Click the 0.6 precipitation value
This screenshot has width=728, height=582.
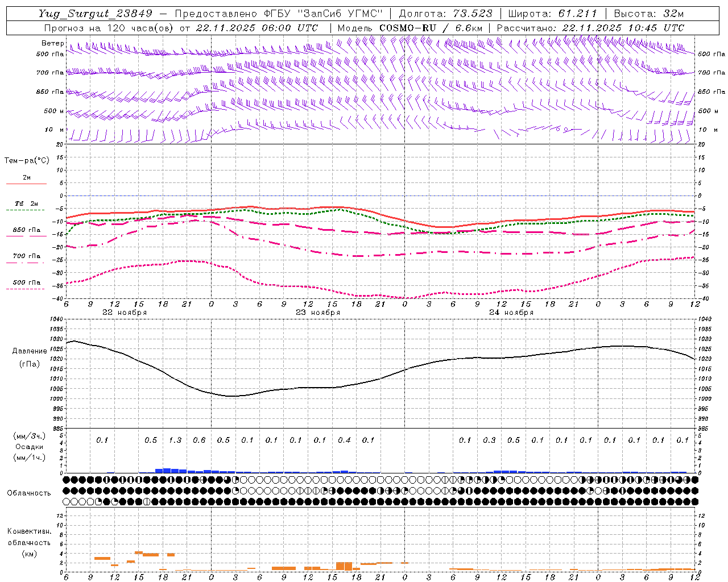[x=199, y=440]
